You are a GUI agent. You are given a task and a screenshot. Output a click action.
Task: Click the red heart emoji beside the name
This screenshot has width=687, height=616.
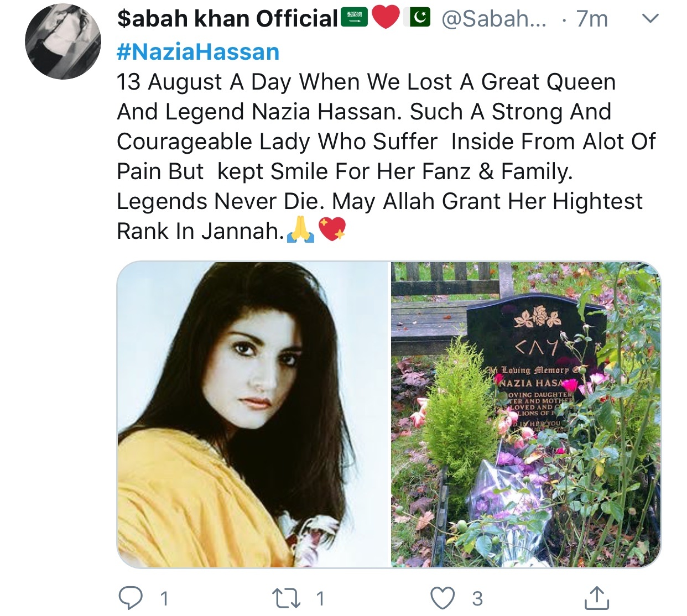pos(386,18)
